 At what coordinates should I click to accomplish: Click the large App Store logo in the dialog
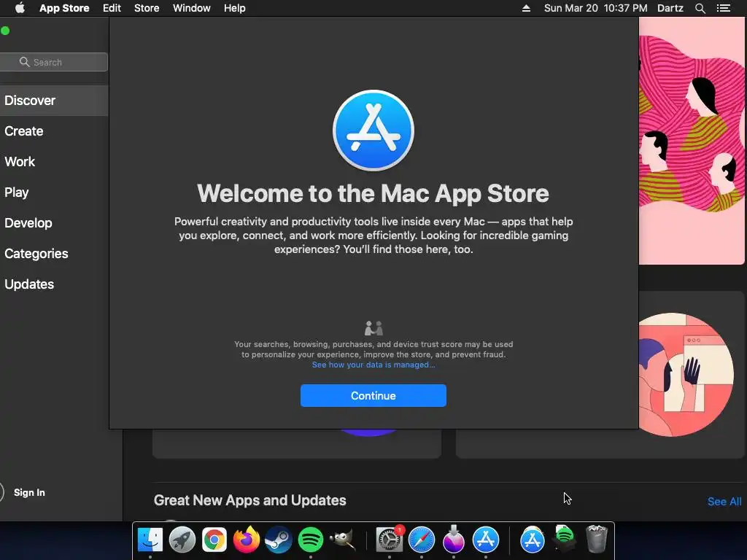click(373, 130)
